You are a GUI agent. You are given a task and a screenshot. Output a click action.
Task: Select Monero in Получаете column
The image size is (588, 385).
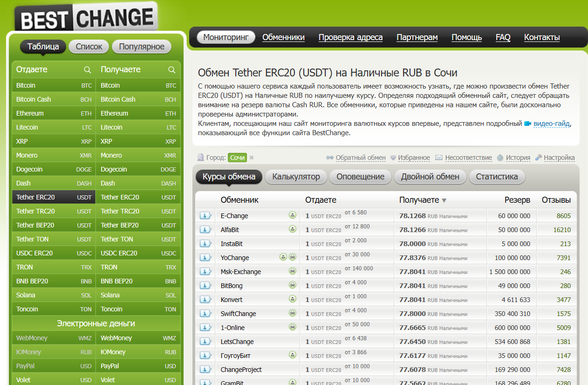tap(138, 155)
